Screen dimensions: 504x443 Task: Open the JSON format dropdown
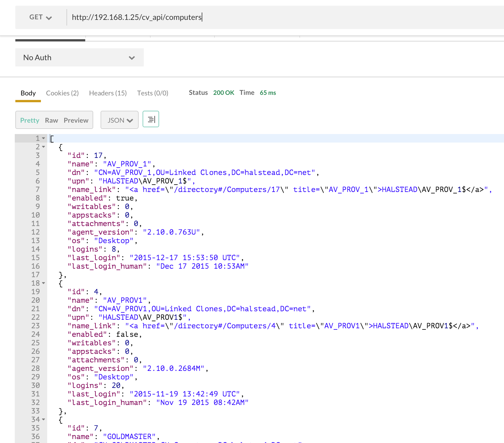coord(120,120)
